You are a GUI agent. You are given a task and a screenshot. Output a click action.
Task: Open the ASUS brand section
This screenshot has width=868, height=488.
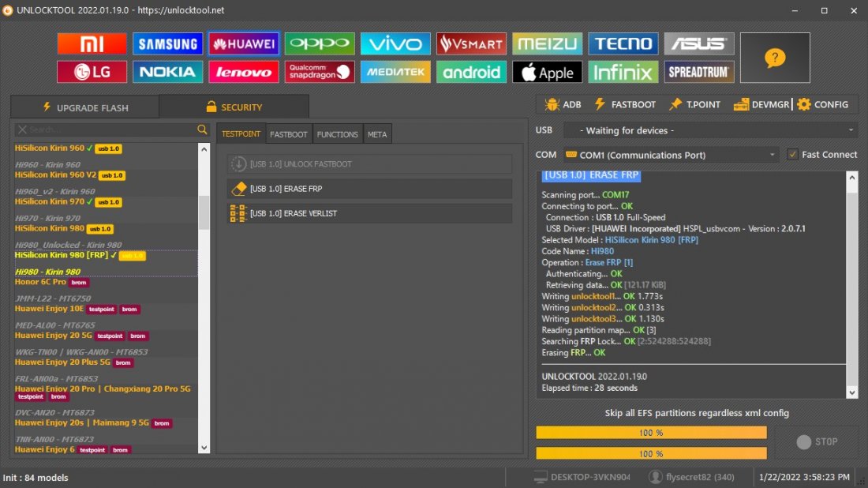698,43
